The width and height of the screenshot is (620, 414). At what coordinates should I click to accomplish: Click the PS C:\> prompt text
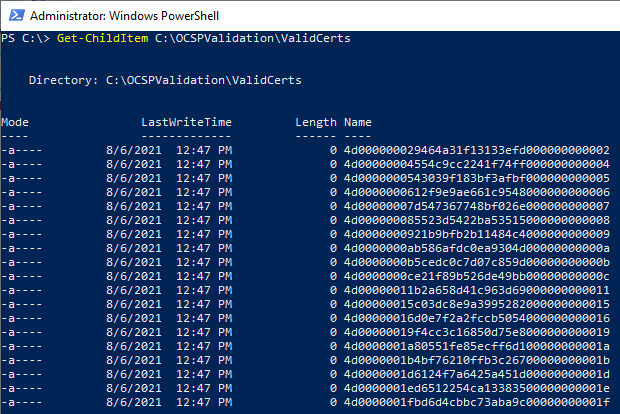click(x=20, y=38)
